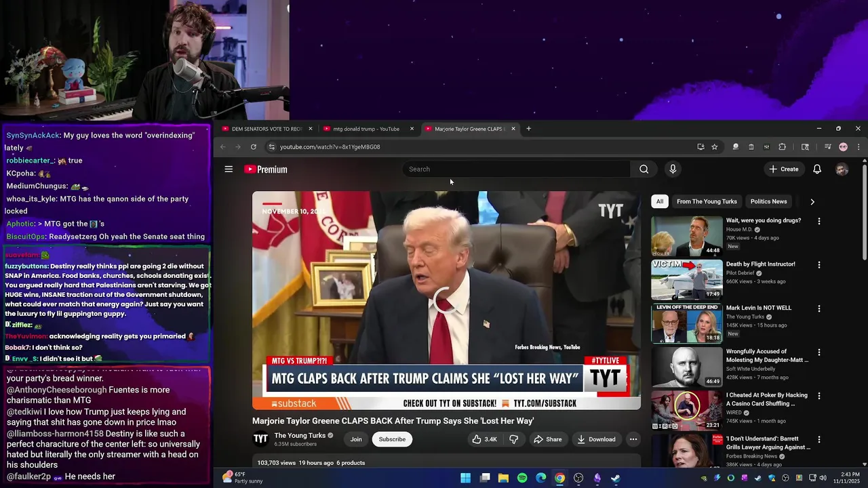Click the Join channel button
Screen dimensions: 868x488
tap(356, 439)
